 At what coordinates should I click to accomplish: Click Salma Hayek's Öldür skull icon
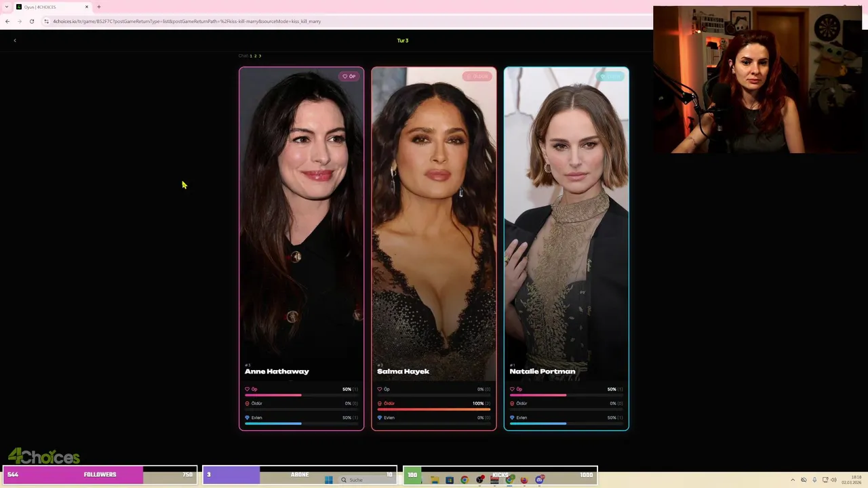click(380, 403)
